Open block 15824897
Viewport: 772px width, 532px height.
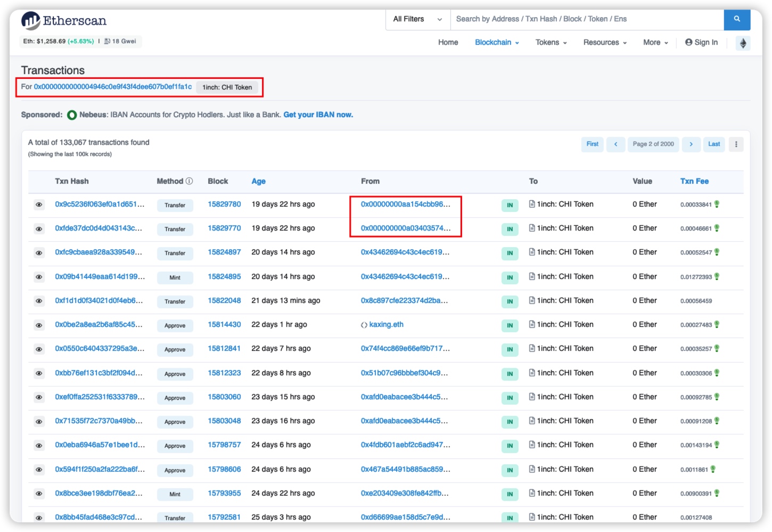[224, 252]
